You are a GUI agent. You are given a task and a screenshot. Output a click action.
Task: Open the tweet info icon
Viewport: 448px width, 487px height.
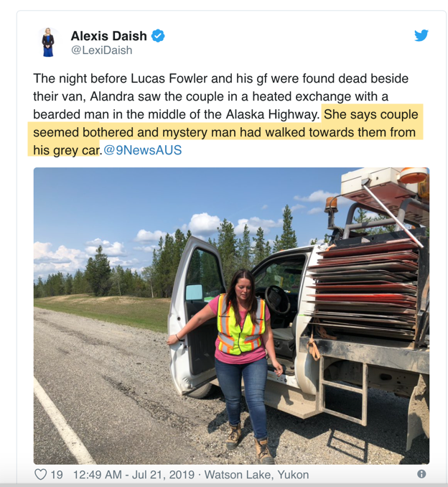tap(421, 474)
